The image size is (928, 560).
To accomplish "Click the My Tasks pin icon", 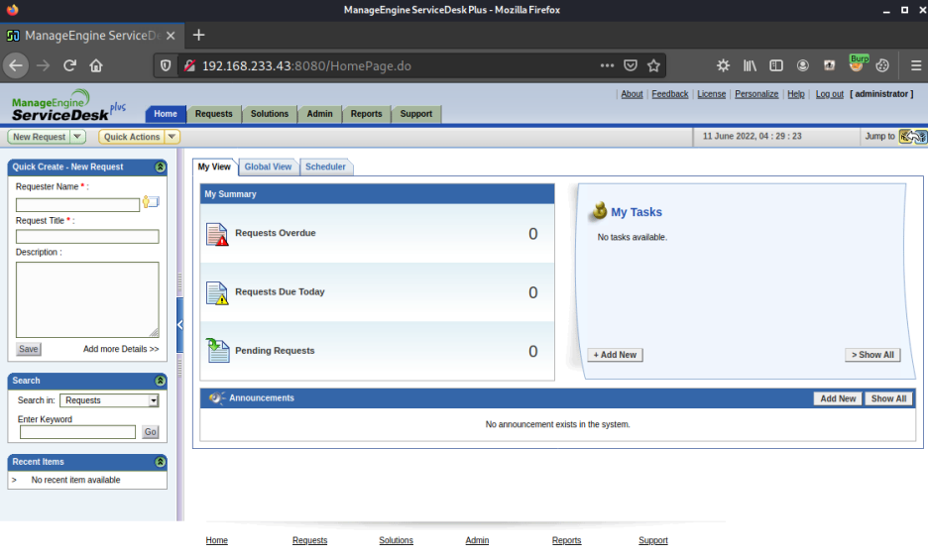I will (x=600, y=210).
